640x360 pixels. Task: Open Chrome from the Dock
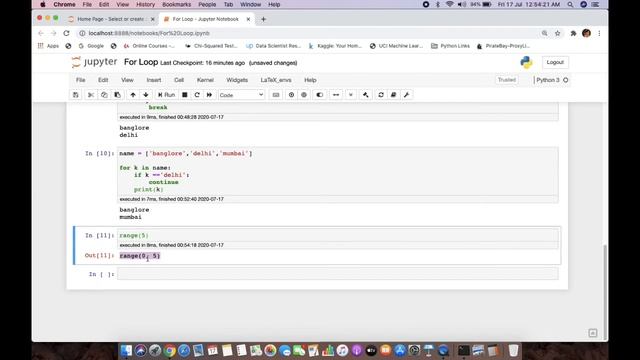coord(169,350)
